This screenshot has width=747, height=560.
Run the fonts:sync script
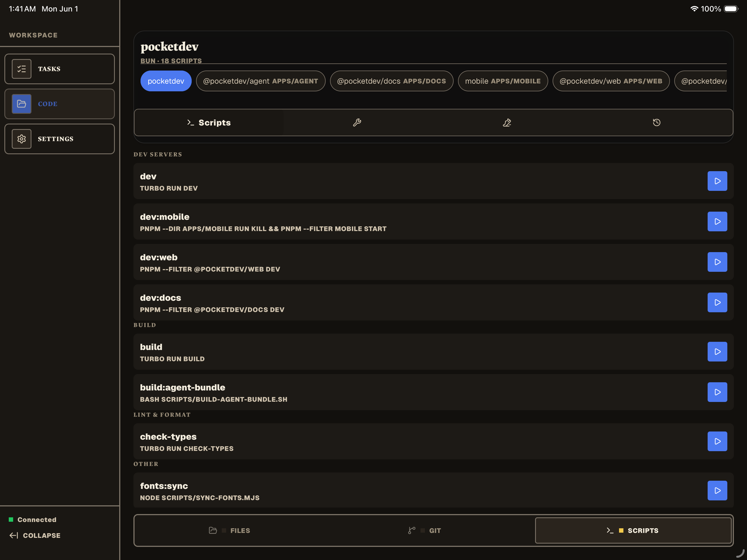tap(717, 491)
